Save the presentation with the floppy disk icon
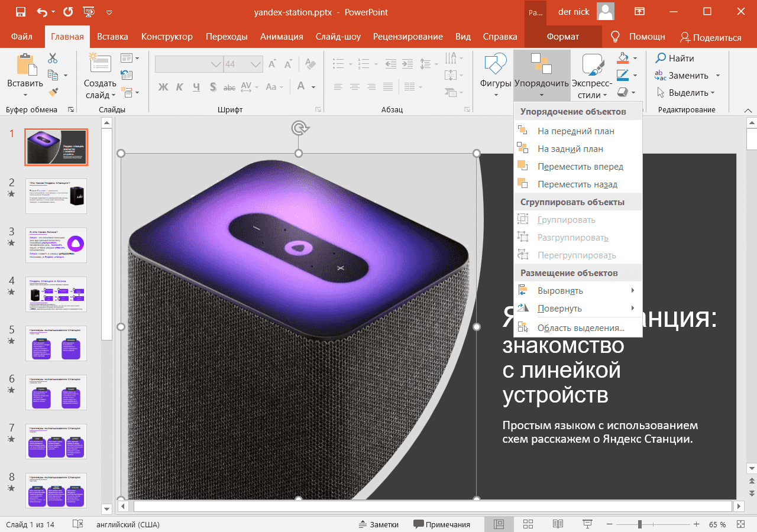 [20, 12]
